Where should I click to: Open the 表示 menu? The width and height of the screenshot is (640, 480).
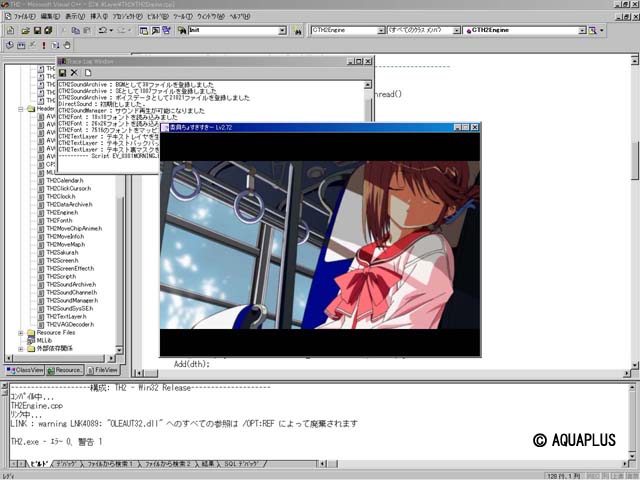pyautogui.click(x=75, y=16)
